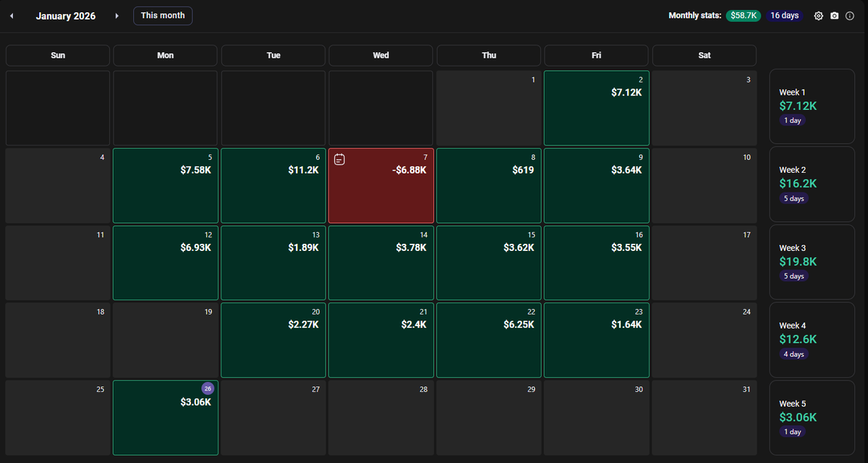Image resolution: width=868 pixels, height=463 pixels.
Task: Open January 15 cell showing $3.62K
Action: (489, 263)
